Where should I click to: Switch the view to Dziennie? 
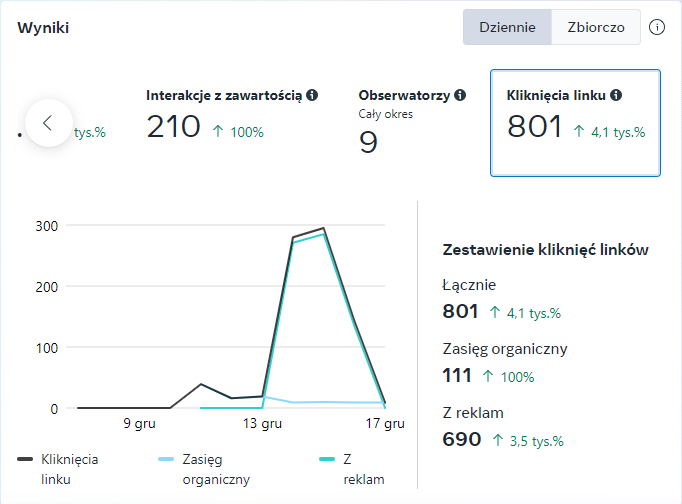pos(507,27)
